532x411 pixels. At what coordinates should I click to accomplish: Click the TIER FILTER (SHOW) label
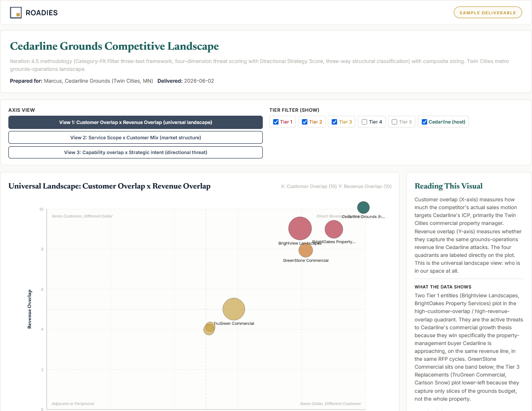click(x=294, y=110)
